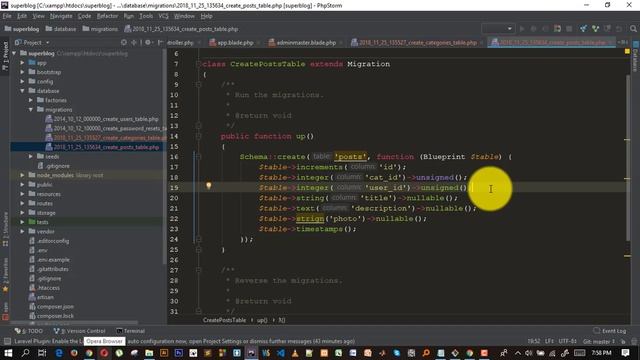
Task: Expand the node_modules folder
Action: pyautogui.click(x=22, y=175)
